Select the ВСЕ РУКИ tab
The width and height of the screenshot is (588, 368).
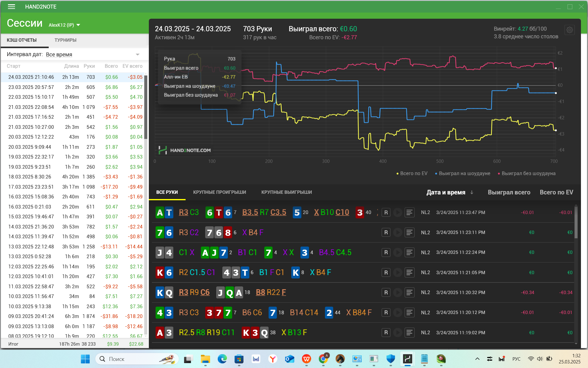pyautogui.click(x=167, y=192)
